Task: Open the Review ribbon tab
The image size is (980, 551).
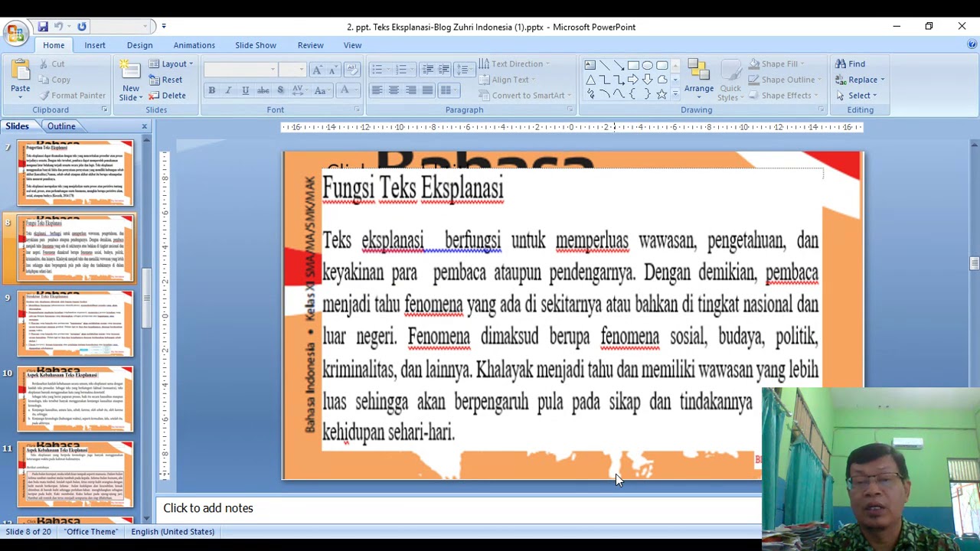Action: [310, 45]
